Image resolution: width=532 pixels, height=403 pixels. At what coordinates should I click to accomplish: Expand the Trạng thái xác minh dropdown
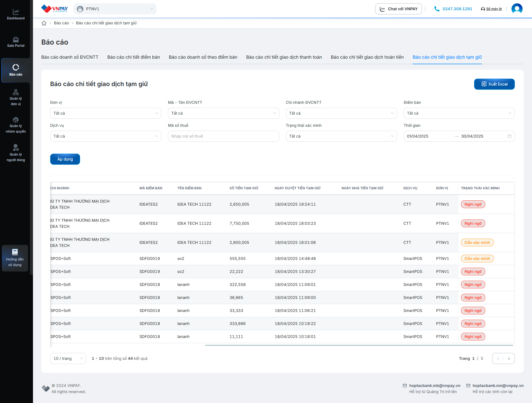coord(341,136)
